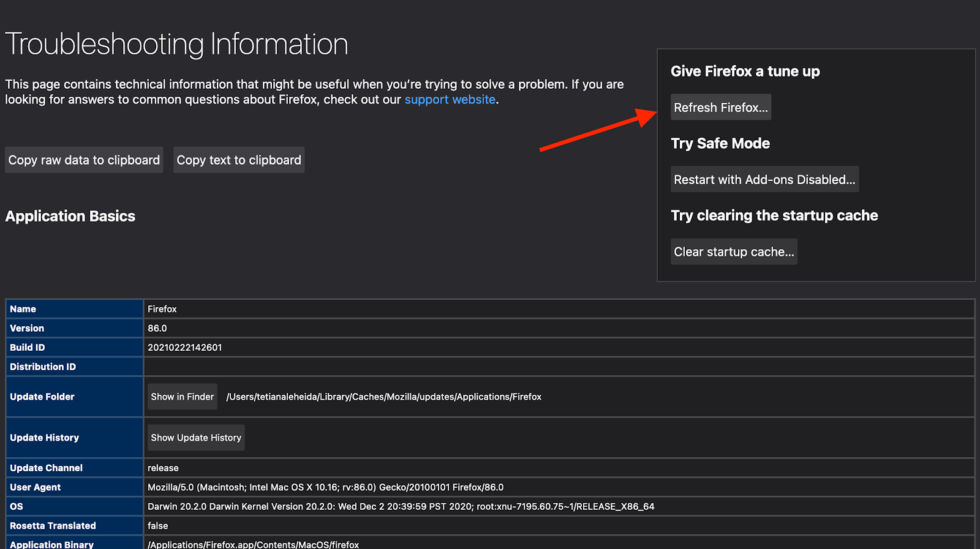Select version value 86.0
980x549 pixels.
coord(157,328)
